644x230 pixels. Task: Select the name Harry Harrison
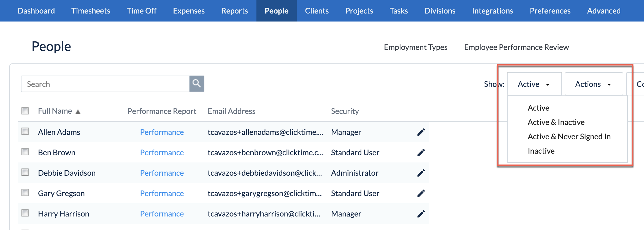tap(63, 214)
